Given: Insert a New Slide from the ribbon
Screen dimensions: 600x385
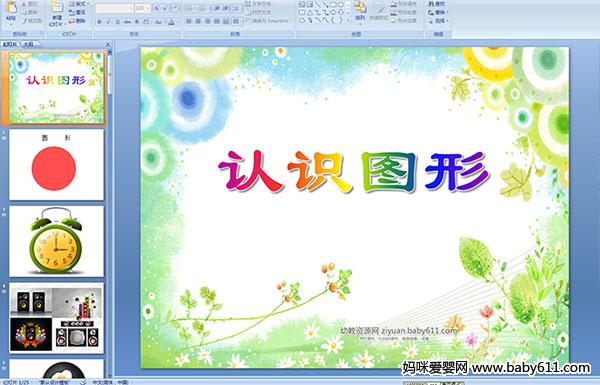Looking at the screenshot, I should pos(57,15).
